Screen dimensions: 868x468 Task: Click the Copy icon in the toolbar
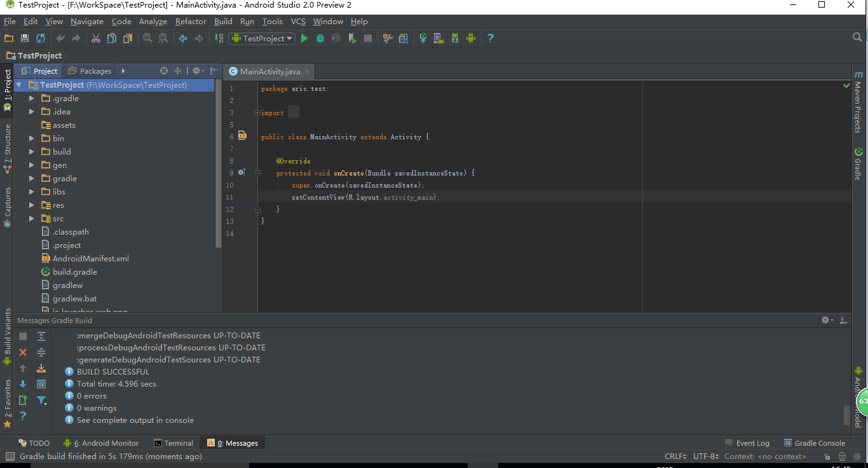112,38
